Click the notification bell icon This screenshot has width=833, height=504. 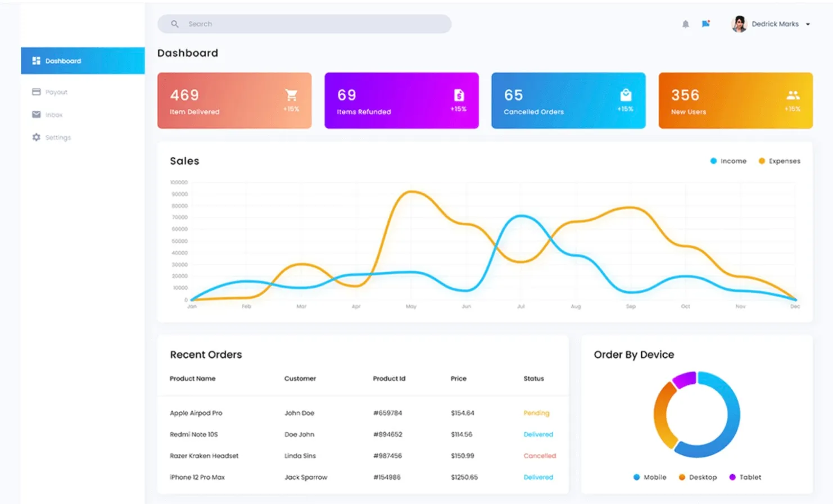click(x=685, y=24)
